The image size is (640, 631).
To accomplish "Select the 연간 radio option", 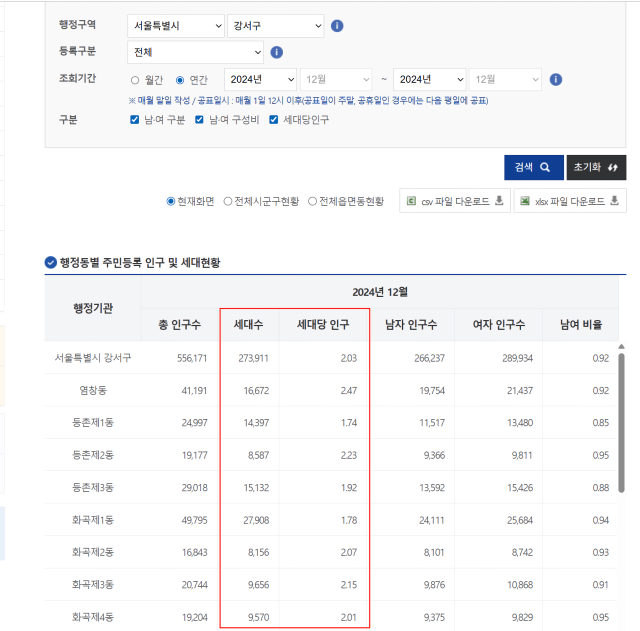I will pos(180,80).
